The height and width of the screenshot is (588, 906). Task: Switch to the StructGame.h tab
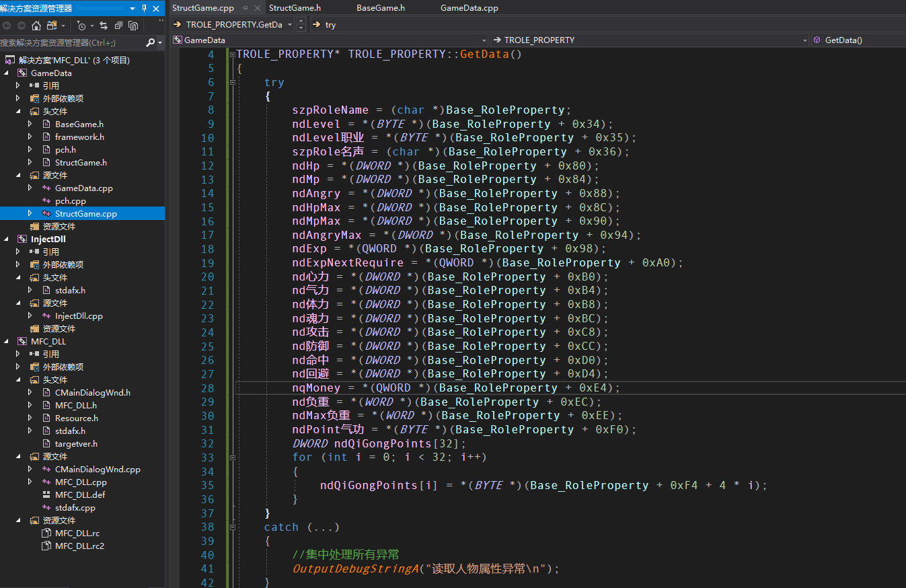click(295, 8)
